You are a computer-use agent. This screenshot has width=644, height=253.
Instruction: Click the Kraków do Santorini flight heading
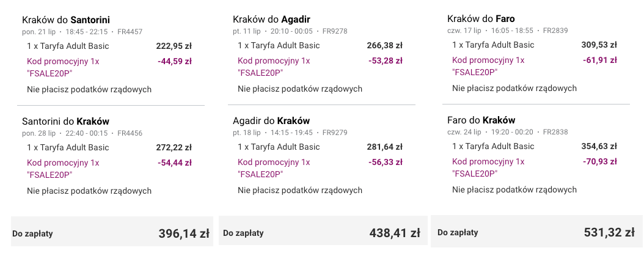(66, 20)
